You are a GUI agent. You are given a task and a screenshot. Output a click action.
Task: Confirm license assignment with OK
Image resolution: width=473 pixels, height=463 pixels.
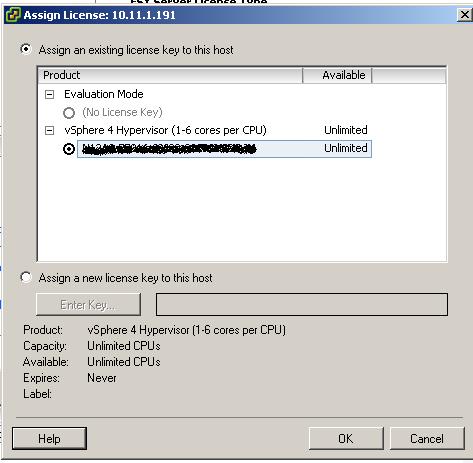[x=346, y=439]
